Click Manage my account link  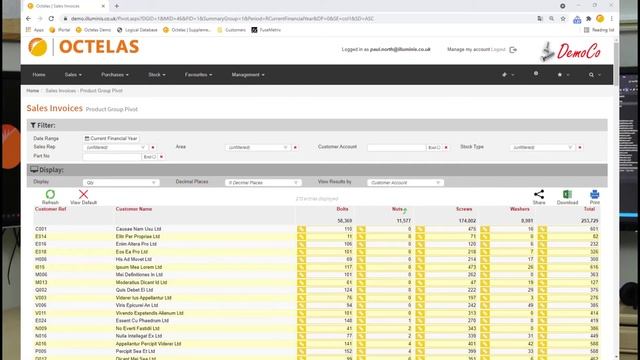468,49
